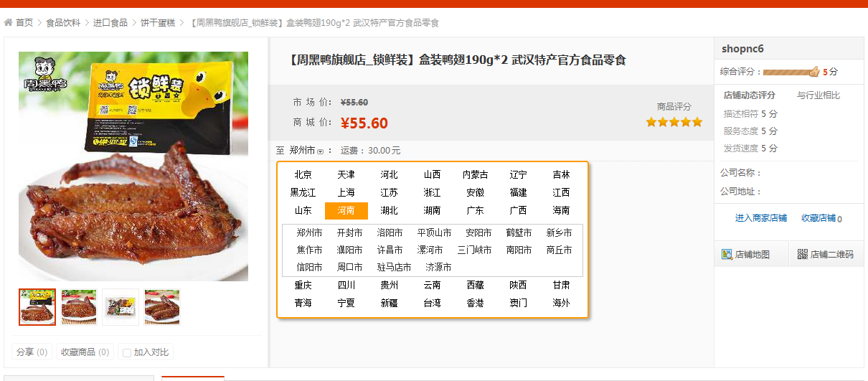Screen dimensions: 868x381
Task: Open the 店铺地图 button
Action: (x=751, y=254)
